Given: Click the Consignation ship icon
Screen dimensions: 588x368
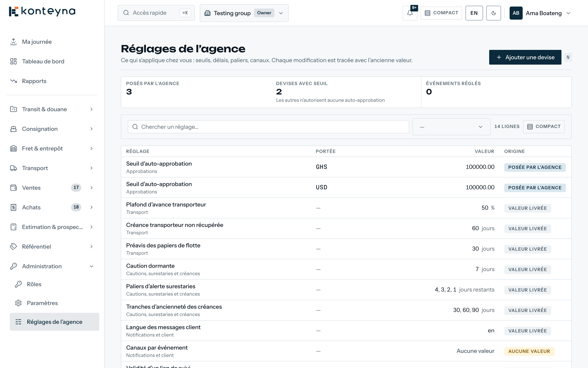Looking at the screenshot, I should [13, 129].
